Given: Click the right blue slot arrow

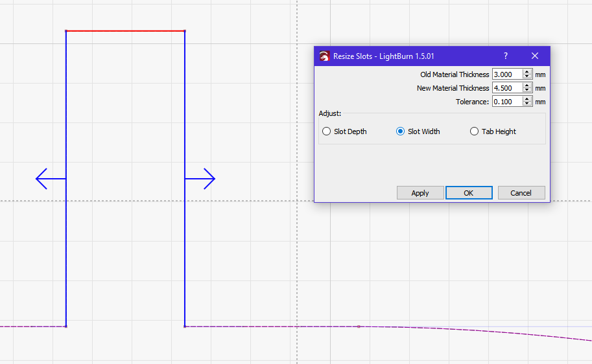Looking at the screenshot, I should coord(200,179).
